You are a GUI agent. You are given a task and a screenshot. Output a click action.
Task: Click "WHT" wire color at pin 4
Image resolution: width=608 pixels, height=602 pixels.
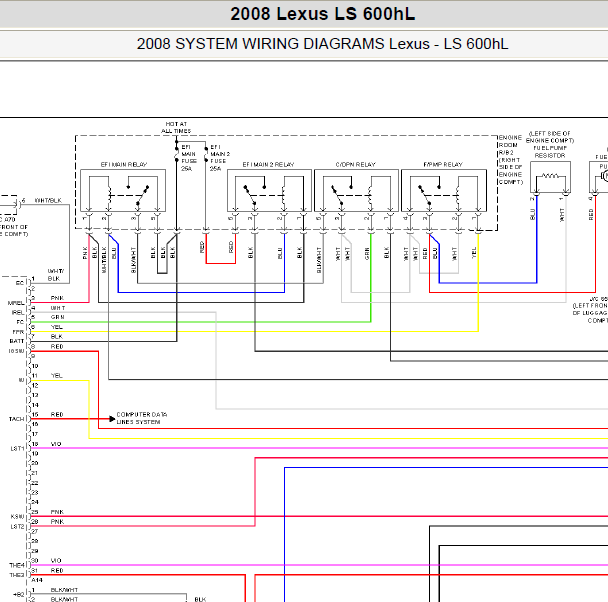pyautogui.click(x=58, y=308)
